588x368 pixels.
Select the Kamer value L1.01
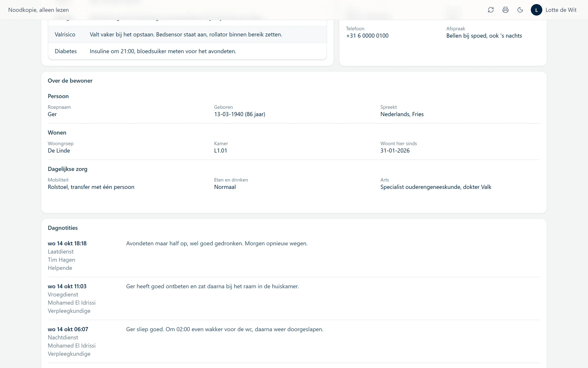click(x=221, y=151)
